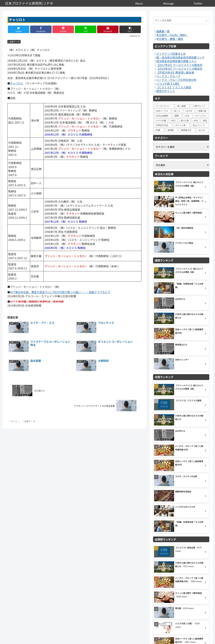Image resolution: width=215 pixels, height=644 pixels.
Task: Select the パナマ文書 tag
Action: (x=161, y=121)
